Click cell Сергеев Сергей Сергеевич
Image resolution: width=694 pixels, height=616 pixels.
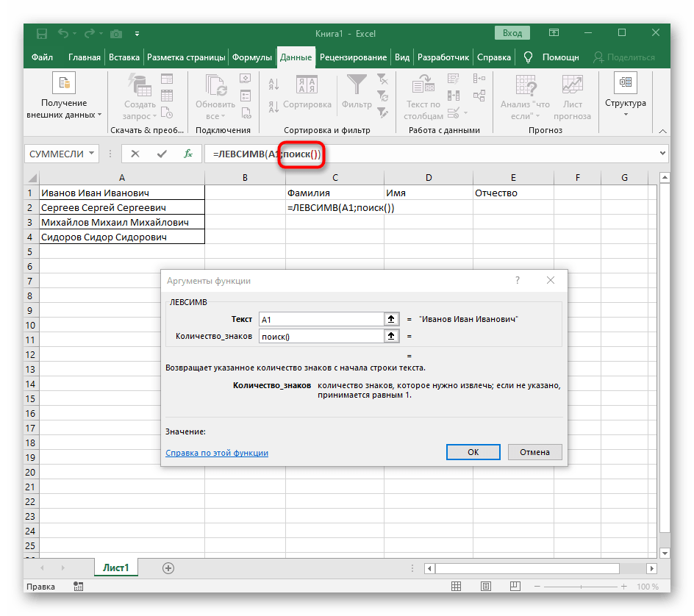click(122, 207)
